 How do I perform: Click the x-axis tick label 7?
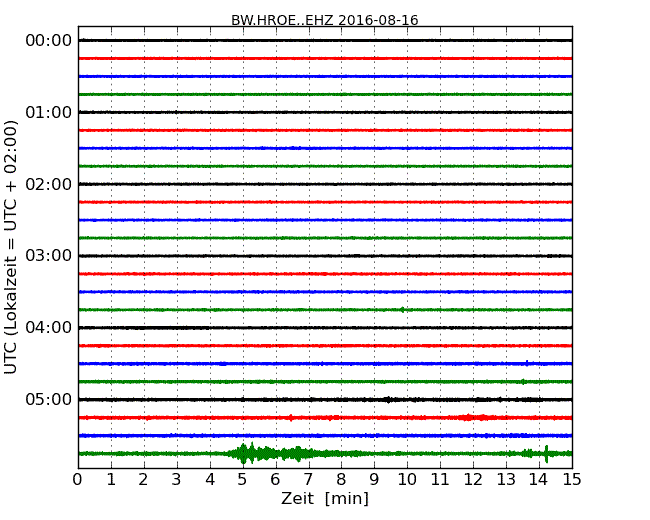click(x=308, y=480)
